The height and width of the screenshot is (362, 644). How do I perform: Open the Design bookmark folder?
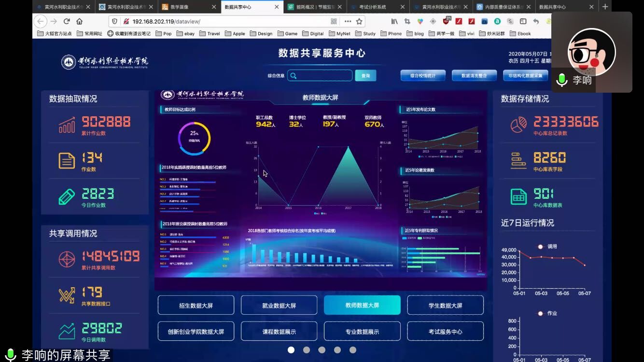(x=261, y=34)
